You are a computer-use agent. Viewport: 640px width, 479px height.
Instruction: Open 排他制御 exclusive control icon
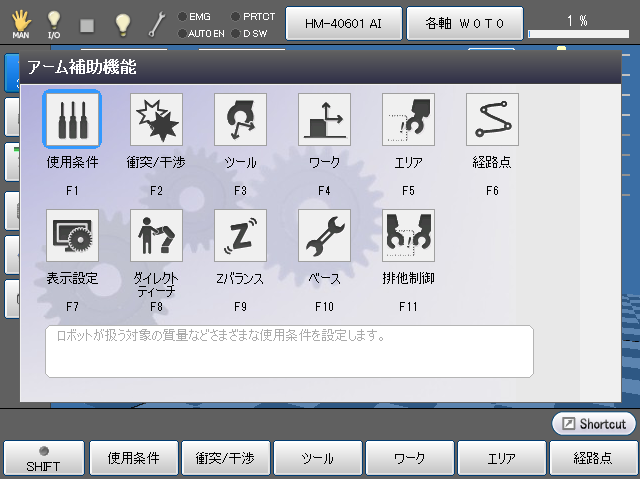point(408,236)
